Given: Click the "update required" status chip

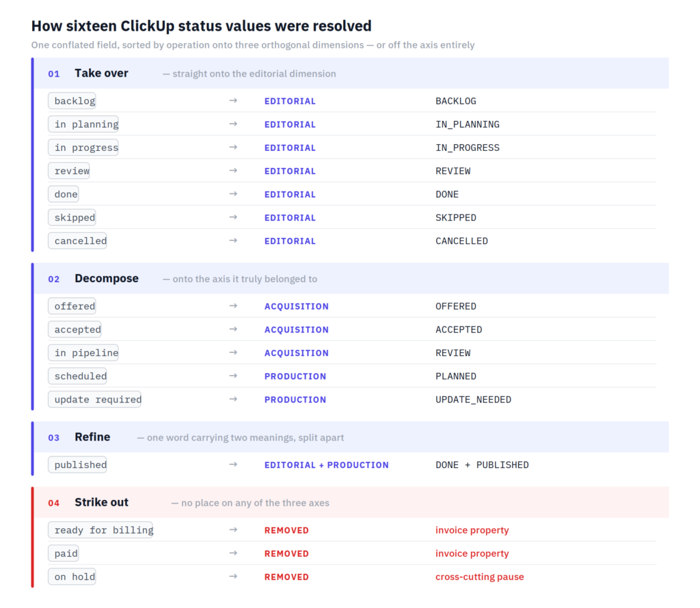Looking at the screenshot, I should (x=94, y=399).
